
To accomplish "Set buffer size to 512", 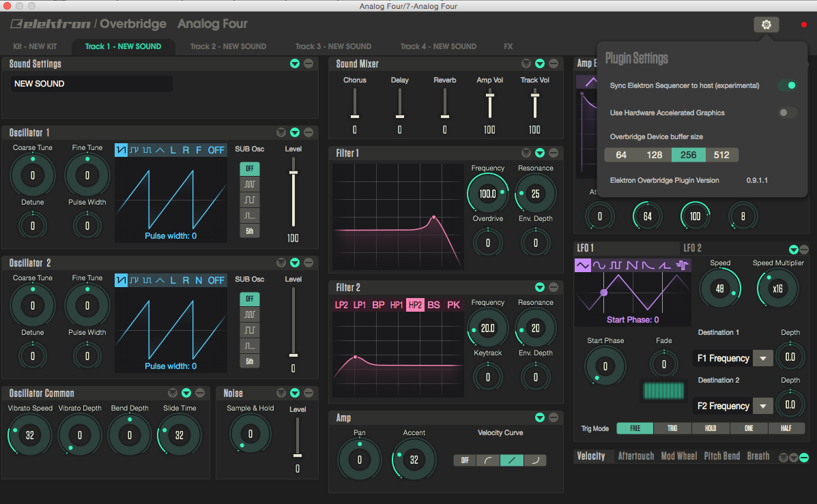I will coord(721,155).
